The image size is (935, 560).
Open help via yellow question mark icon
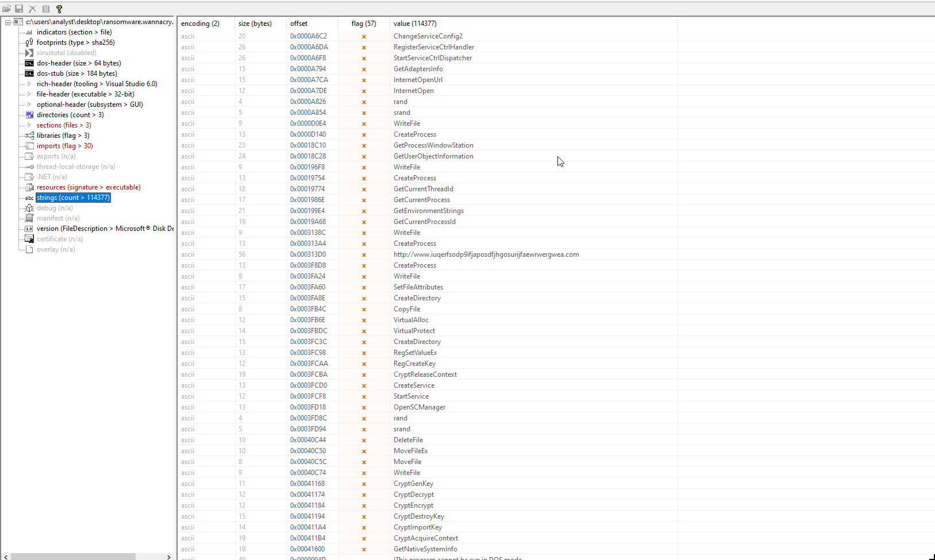click(x=59, y=9)
